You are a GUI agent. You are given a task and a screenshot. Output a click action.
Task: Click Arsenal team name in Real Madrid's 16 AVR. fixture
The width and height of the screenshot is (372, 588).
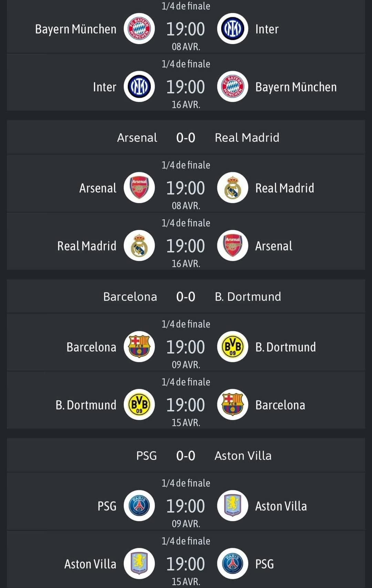273,246
